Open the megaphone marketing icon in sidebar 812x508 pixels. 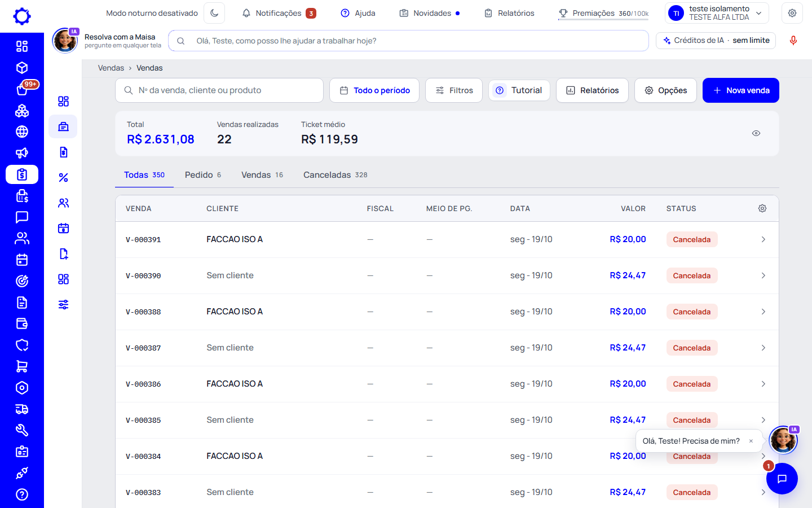[22, 153]
